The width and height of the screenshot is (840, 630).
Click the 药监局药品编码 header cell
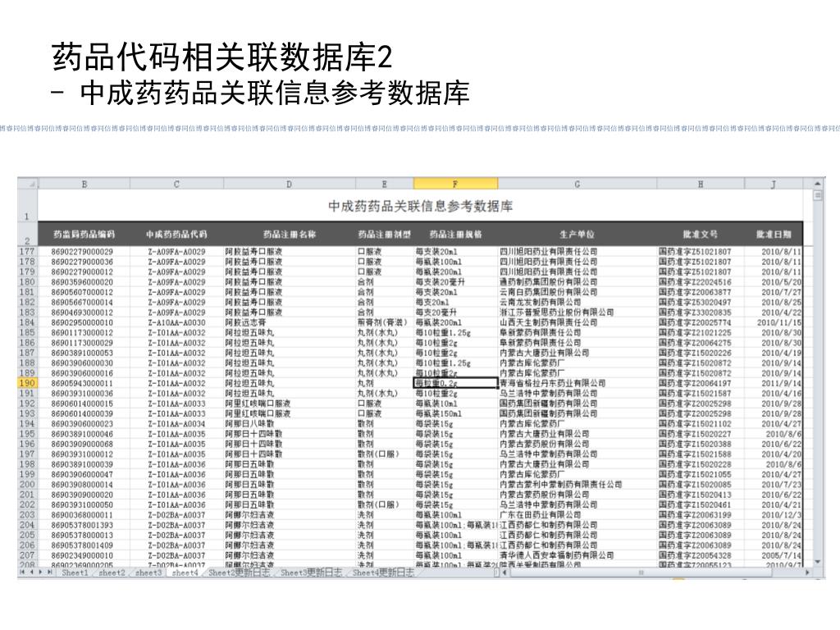[x=84, y=235]
